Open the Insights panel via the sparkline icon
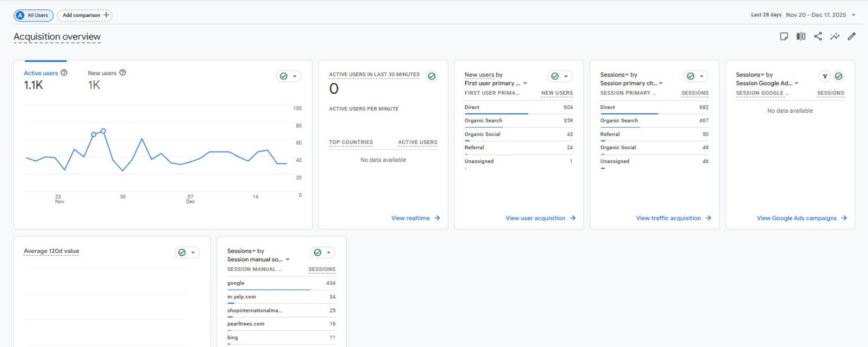The image size is (868, 347). click(835, 36)
